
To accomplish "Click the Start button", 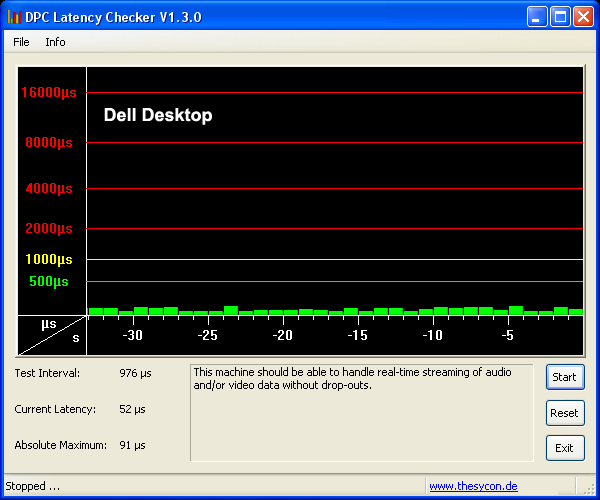I will tap(565, 377).
